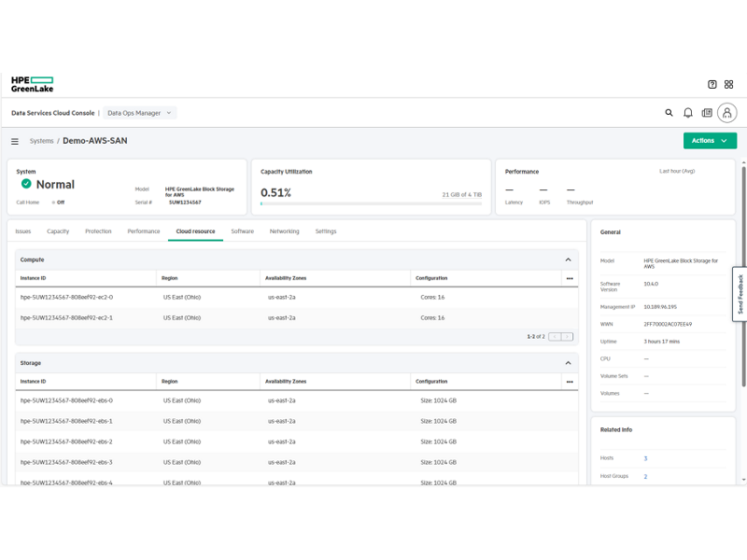
Task: Sort Compute table by Configuration header
Action: (x=431, y=278)
